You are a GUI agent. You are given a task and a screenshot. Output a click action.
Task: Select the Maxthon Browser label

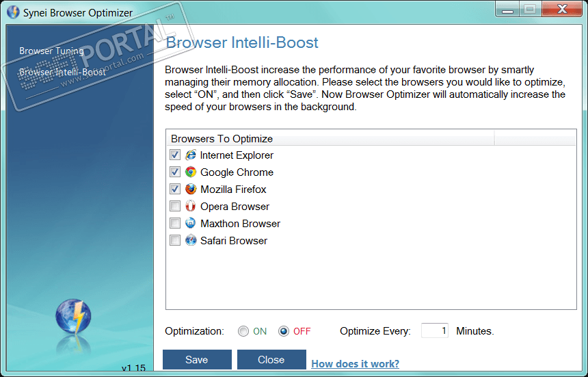[x=241, y=224]
